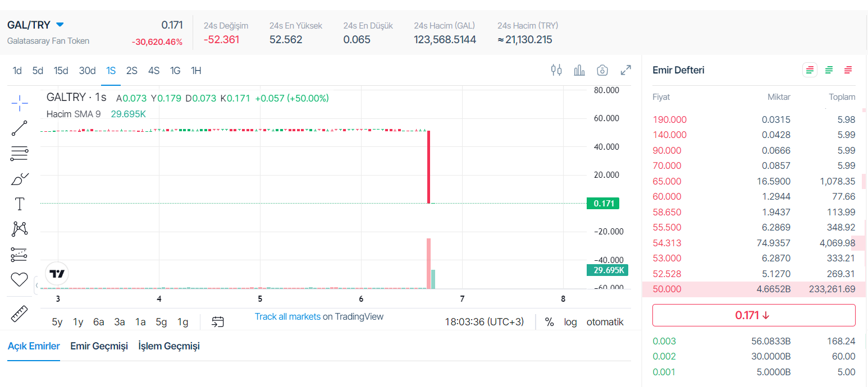This screenshot has height=387, width=868.
Task: Click the green 0.171 price axis label
Action: 602,203
